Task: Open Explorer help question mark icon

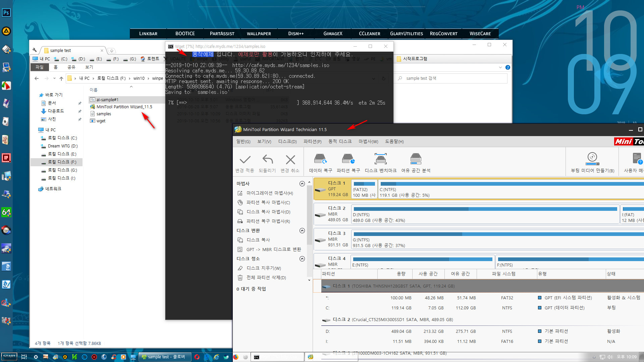Action: 507,67
